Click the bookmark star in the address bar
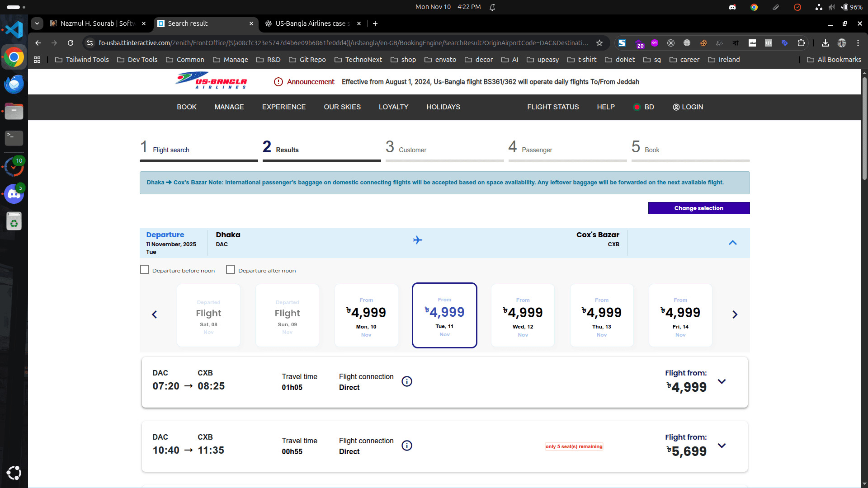The image size is (868, 488). (600, 43)
